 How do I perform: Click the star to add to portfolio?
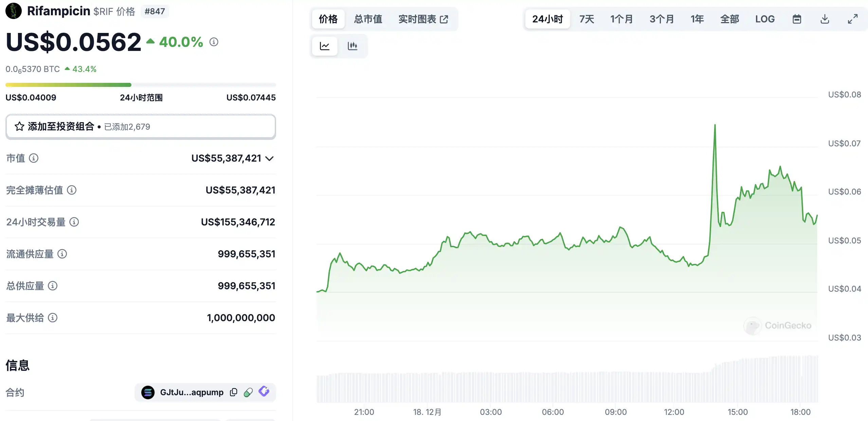(x=19, y=127)
